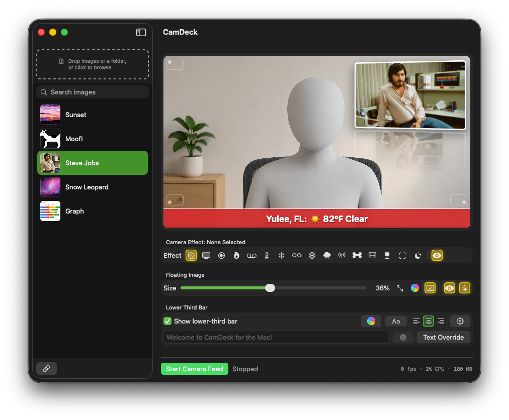
Task: Click the 'Camera Effect: None Selected' label
Action: (206, 242)
